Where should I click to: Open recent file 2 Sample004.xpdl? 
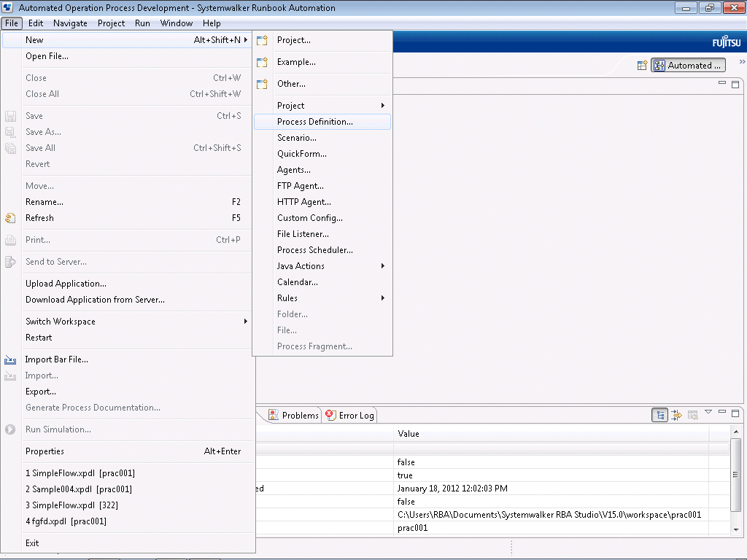[127, 489]
